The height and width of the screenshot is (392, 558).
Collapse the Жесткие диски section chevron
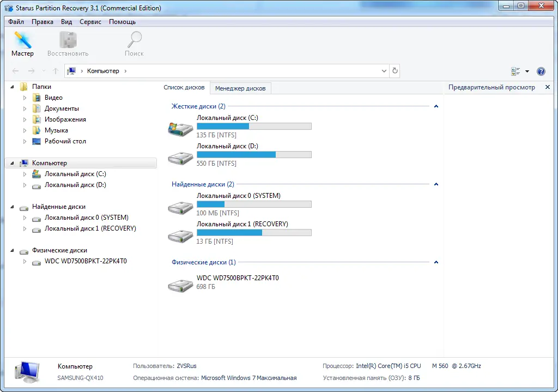[x=436, y=106]
